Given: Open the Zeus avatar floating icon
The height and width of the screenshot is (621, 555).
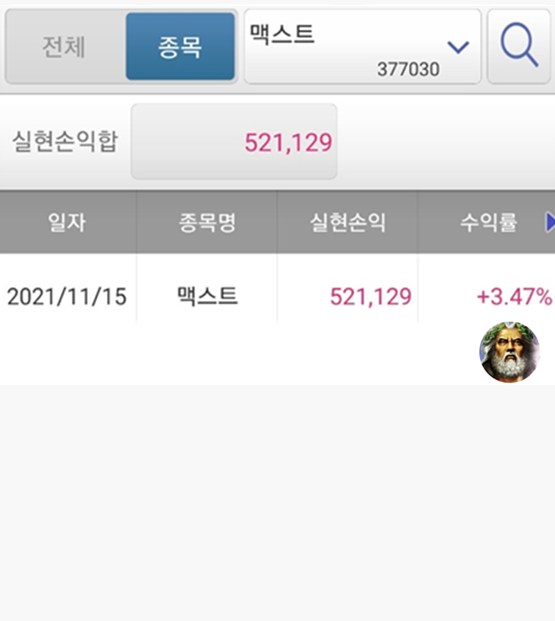Looking at the screenshot, I should [x=509, y=352].
